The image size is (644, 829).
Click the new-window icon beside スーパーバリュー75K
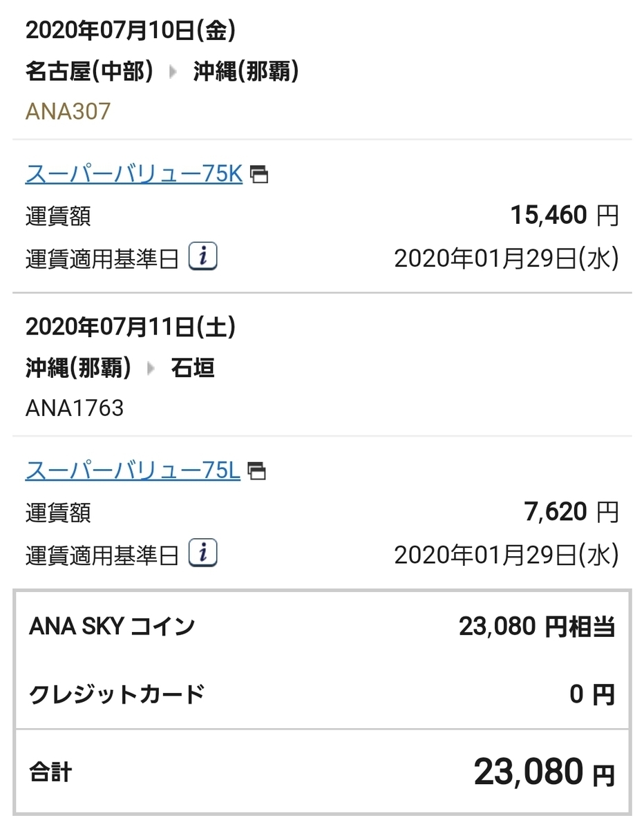259,175
